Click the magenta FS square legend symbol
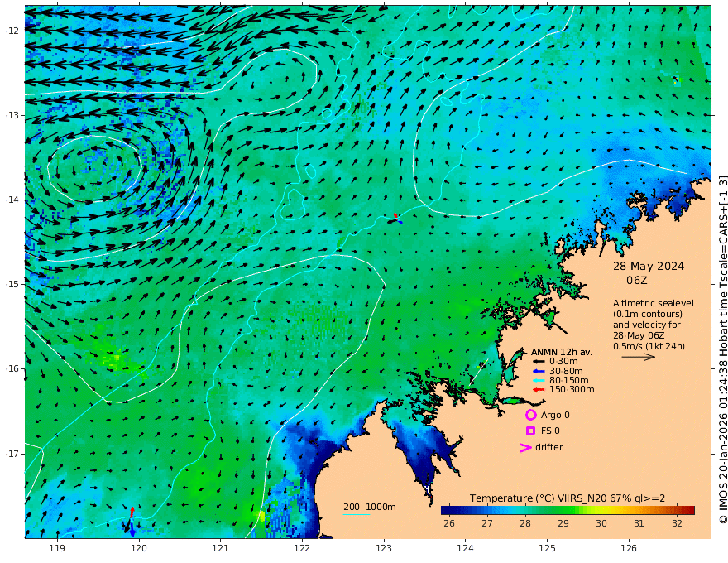Image resolution: width=728 pixels, height=563 pixels. (x=530, y=431)
